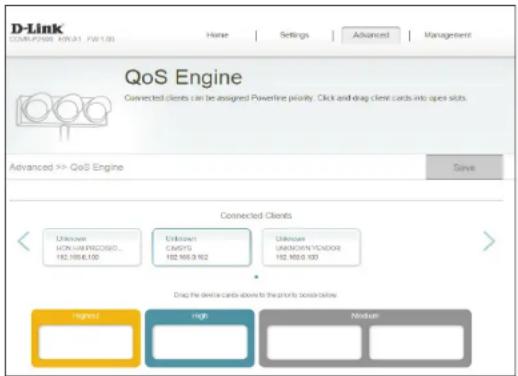Click the D-Link logo

coord(37,29)
